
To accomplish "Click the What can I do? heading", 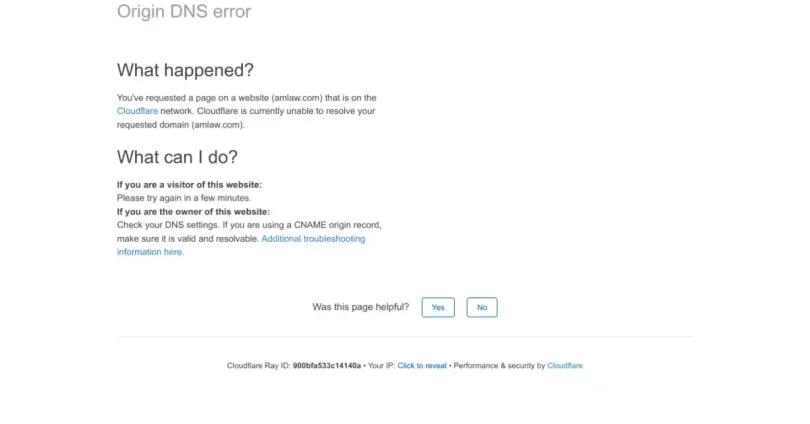I will click(x=177, y=157).
